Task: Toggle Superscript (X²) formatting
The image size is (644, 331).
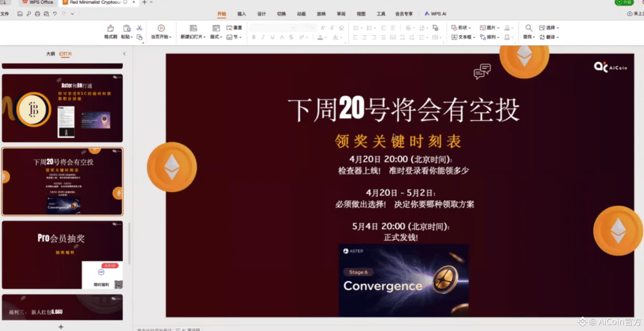Action: point(301,37)
